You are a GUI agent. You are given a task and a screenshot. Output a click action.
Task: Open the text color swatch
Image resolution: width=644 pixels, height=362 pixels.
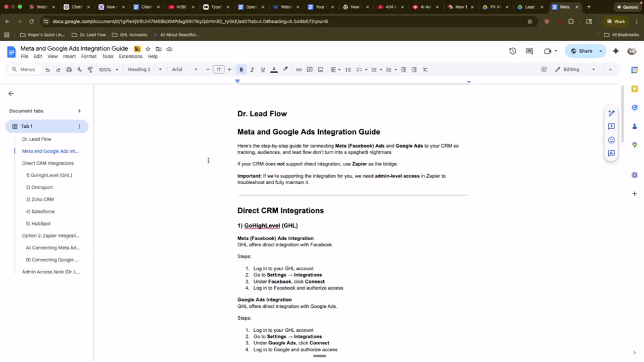pos(274,70)
